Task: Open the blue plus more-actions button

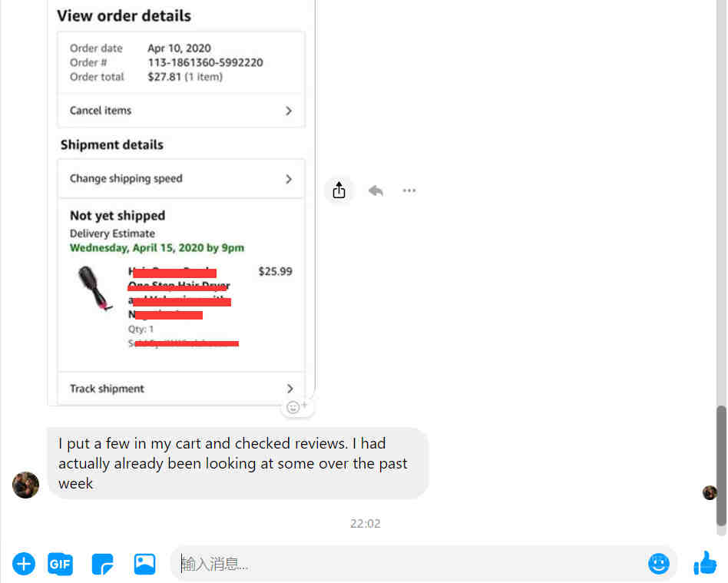Action: (24, 564)
